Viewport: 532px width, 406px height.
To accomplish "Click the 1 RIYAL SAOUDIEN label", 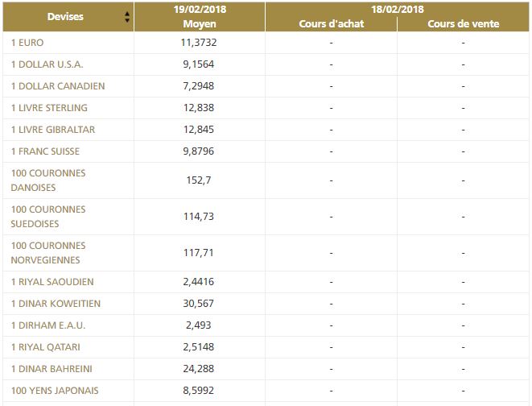I will tap(52, 282).
